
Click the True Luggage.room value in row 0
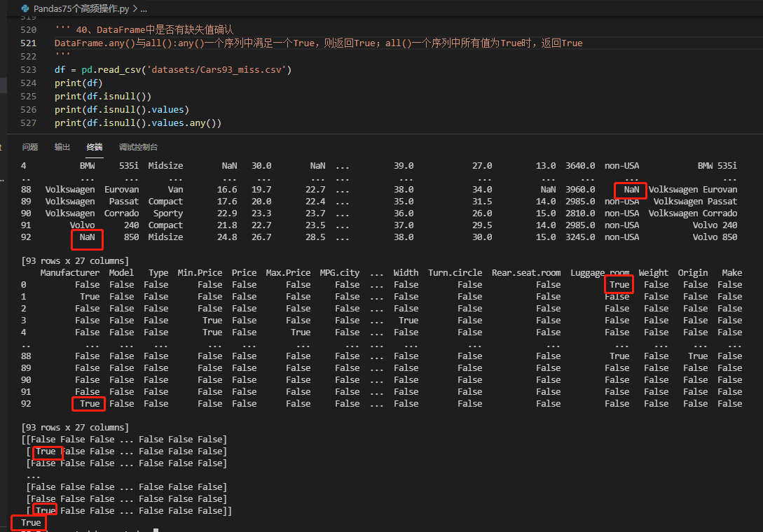(619, 285)
